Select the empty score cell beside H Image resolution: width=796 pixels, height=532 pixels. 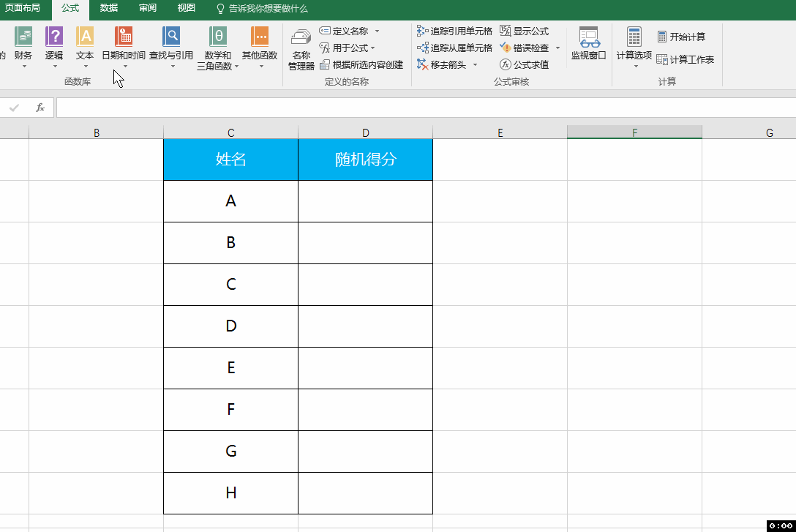click(366, 493)
